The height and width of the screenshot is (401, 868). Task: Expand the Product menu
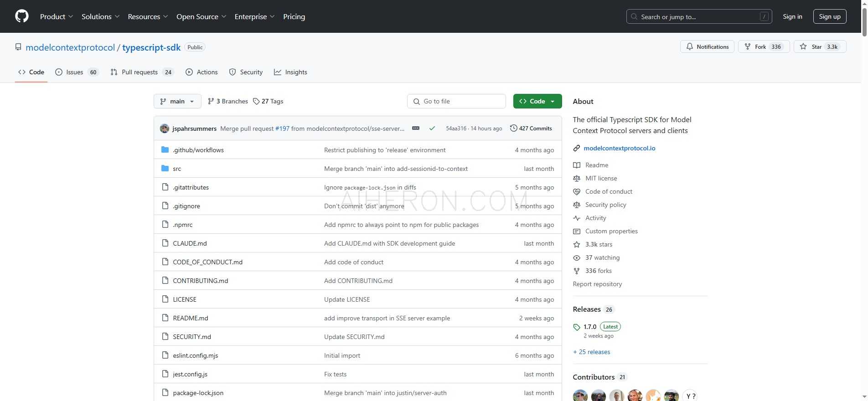(57, 16)
